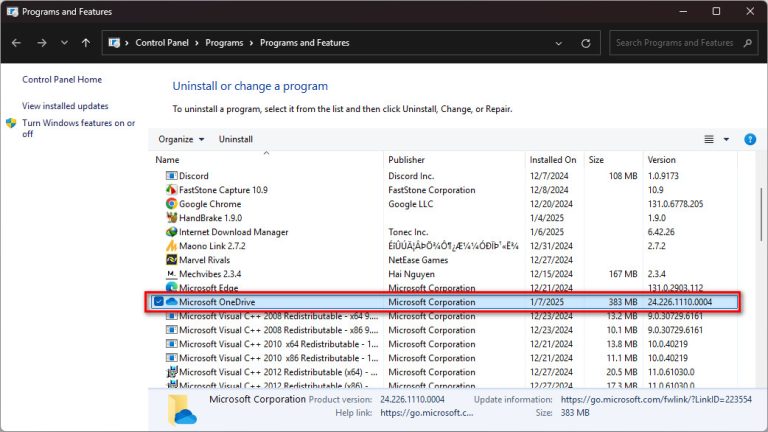Change view using the view list icon

pyautogui.click(x=709, y=140)
